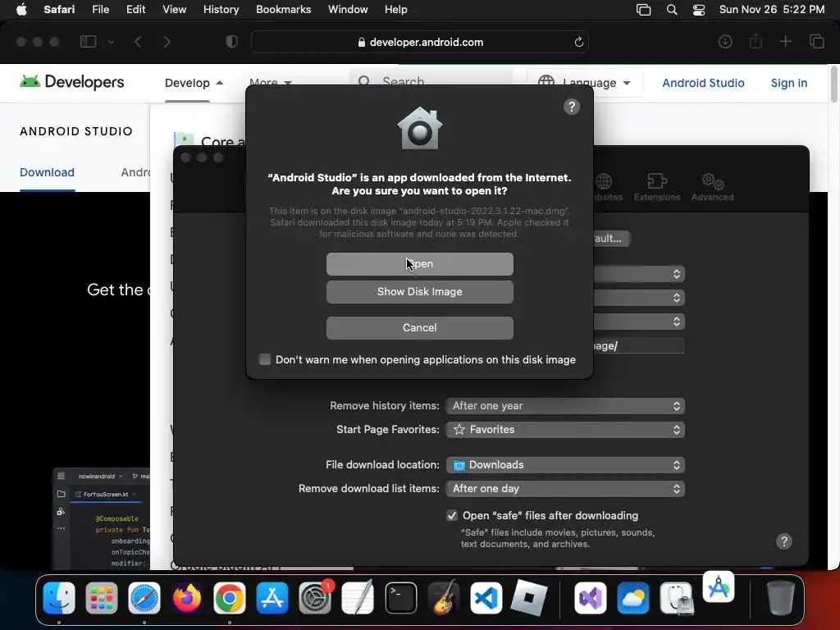Click the Sign in link

click(788, 83)
